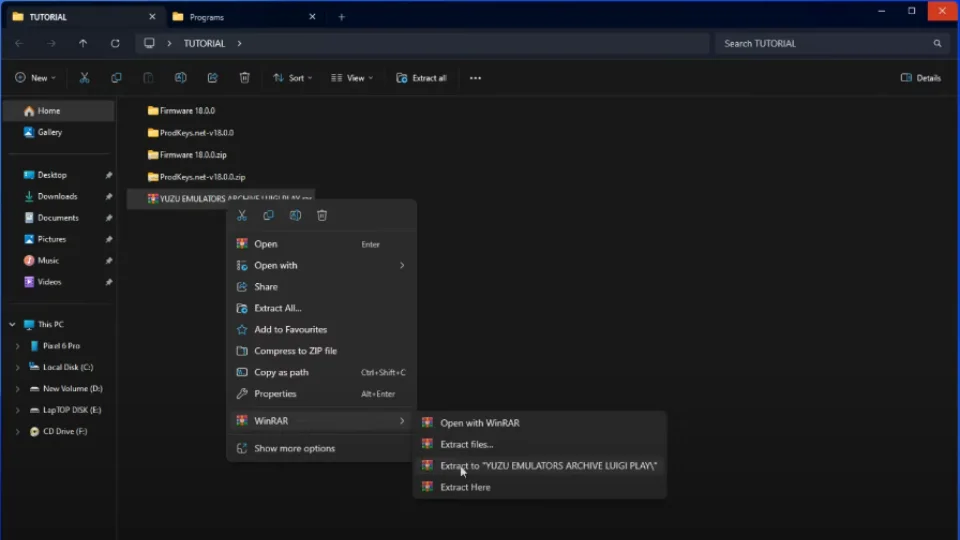Open Properties from the context menu
The width and height of the screenshot is (960, 540).
pyautogui.click(x=321, y=394)
